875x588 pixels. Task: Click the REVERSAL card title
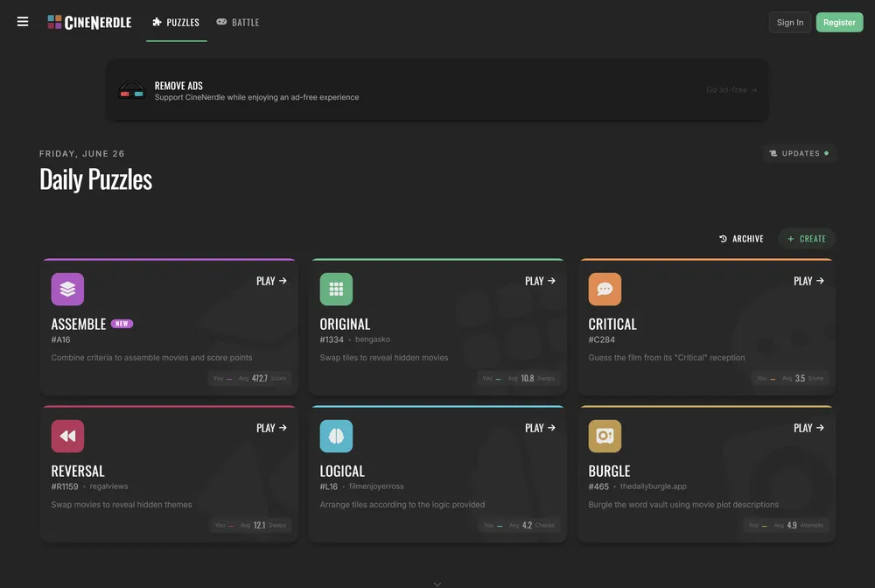(x=78, y=472)
